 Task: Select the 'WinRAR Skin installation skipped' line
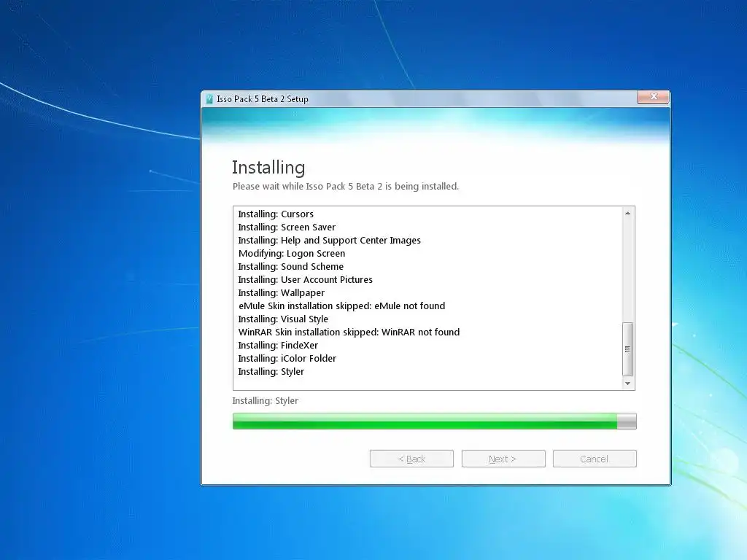coord(349,332)
